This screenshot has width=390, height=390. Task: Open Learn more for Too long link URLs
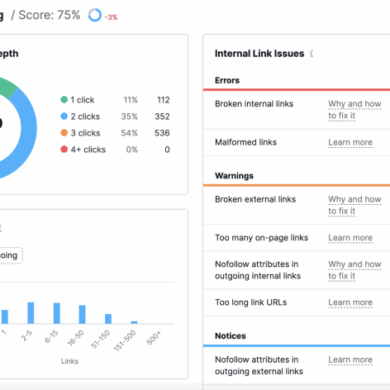click(x=350, y=303)
